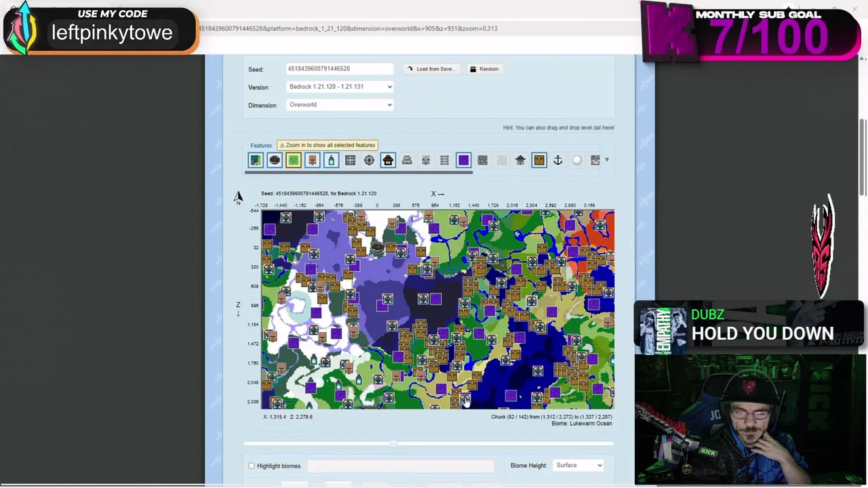Toggle the iron bars grid feature icon
Screen dimensions: 868x488
coord(350,160)
